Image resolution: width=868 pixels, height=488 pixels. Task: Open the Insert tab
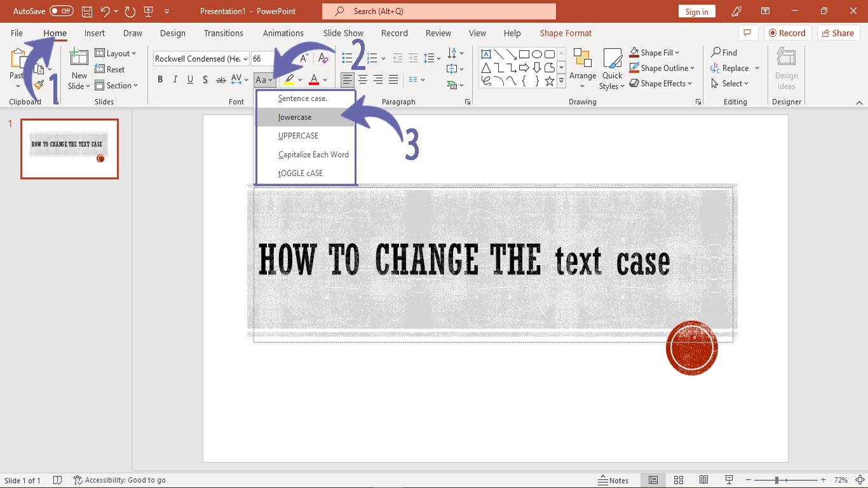pos(95,33)
